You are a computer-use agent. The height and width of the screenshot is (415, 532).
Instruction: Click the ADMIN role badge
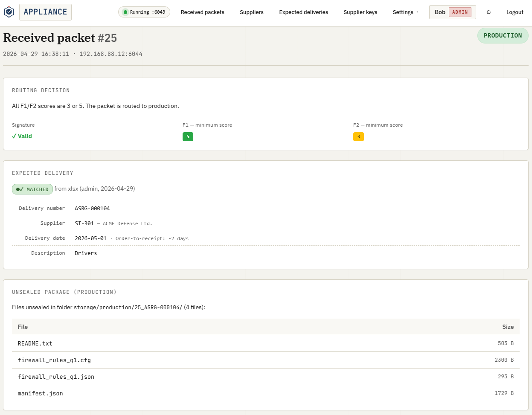(460, 12)
